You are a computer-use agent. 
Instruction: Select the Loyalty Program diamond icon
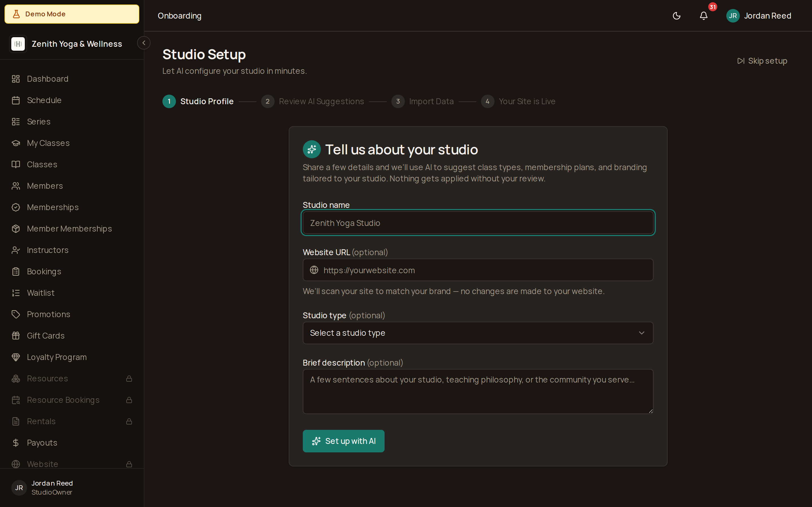tap(16, 357)
